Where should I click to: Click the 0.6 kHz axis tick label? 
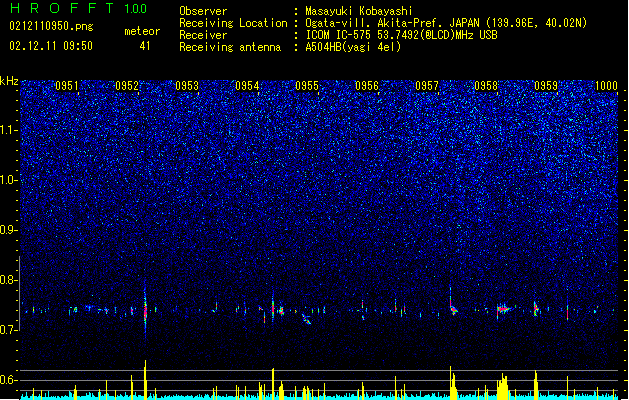point(8,380)
